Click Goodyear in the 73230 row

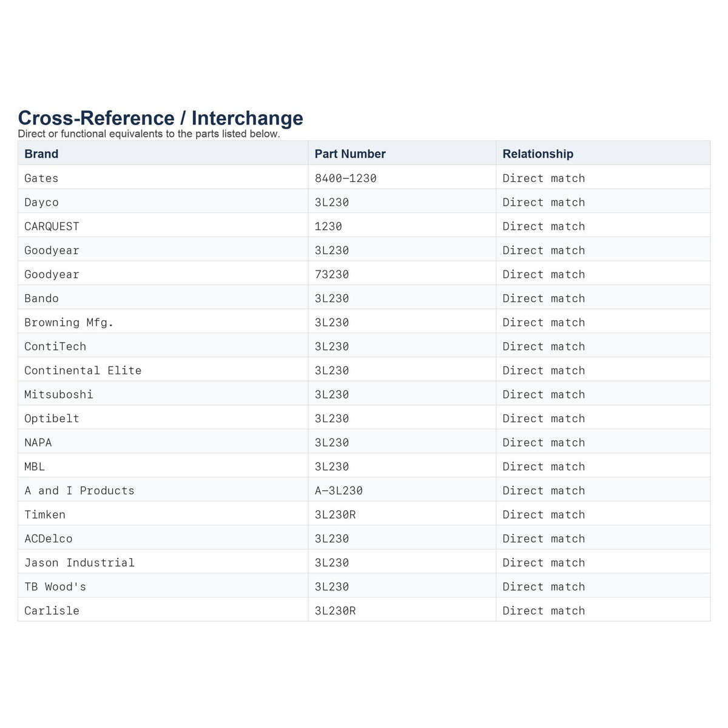point(52,275)
